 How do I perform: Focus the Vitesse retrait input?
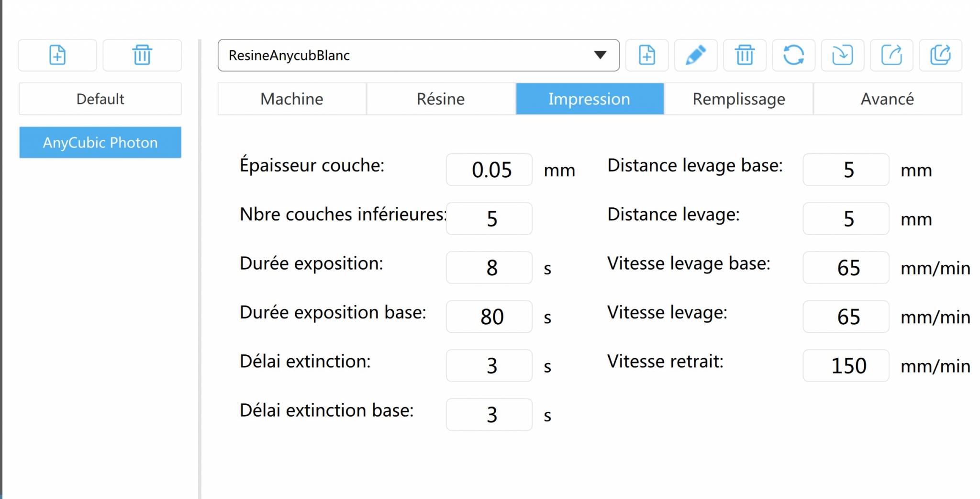846,366
